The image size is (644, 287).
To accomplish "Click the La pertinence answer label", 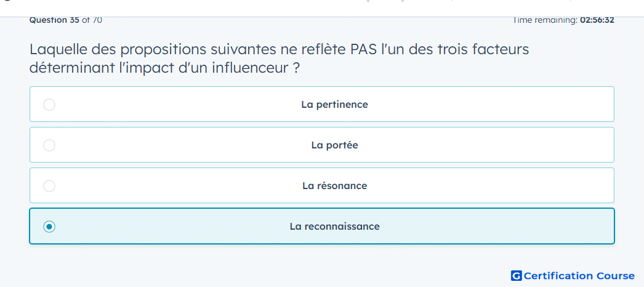I will point(334,105).
